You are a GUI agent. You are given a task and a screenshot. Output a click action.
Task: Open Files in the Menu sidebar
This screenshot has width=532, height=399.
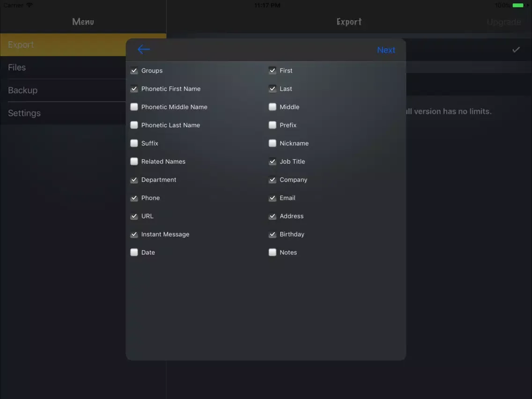coord(63,67)
